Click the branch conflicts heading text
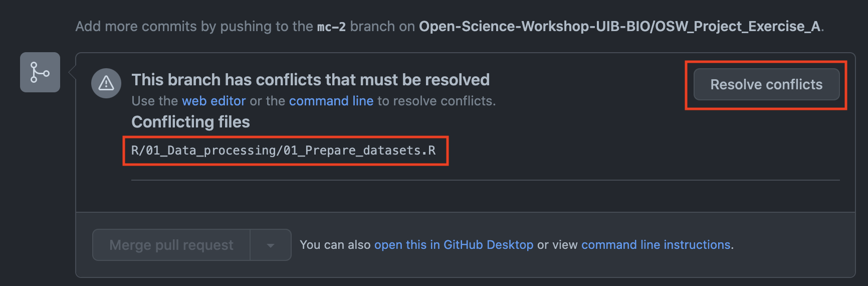The width and height of the screenshot is (868, 286). coord(310,80)
